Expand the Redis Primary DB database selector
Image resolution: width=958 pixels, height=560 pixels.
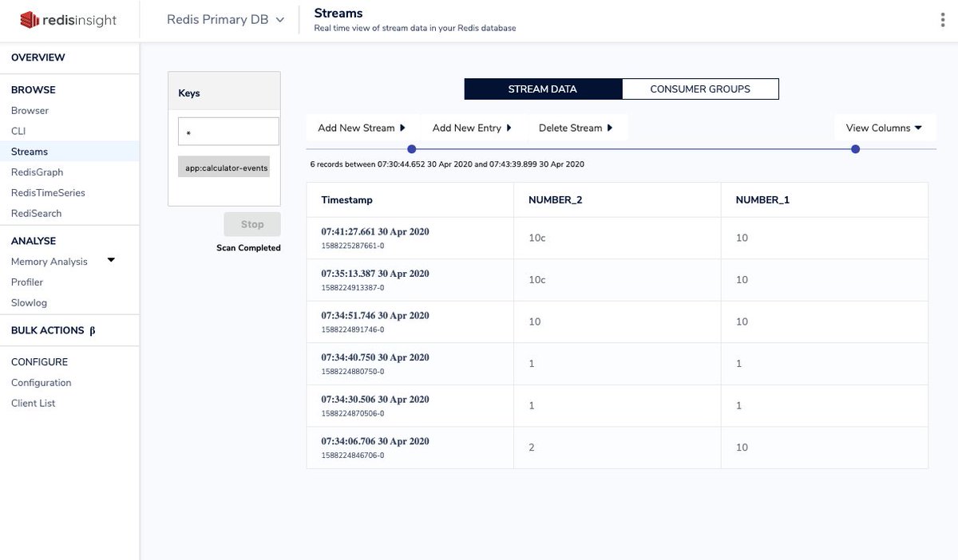click(x=226, y=20)
